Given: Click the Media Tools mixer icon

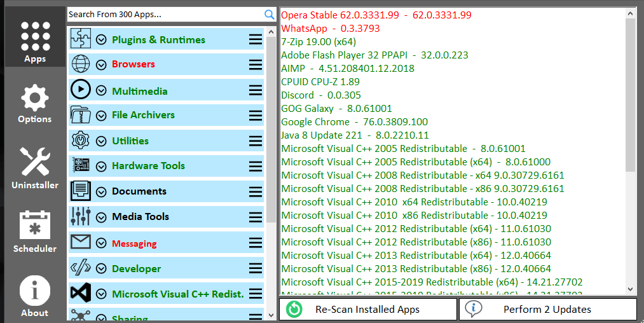Looking at the screenshot, I should point(81,217).
